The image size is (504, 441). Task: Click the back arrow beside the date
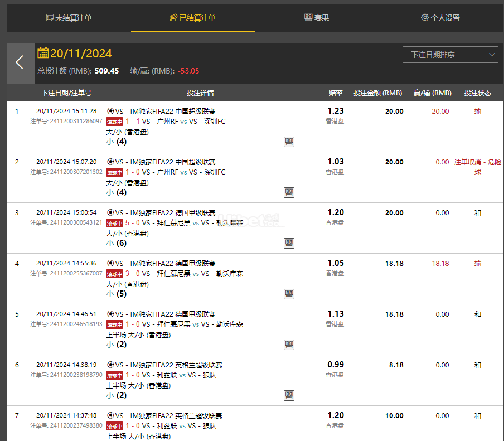tap(20, 62)
